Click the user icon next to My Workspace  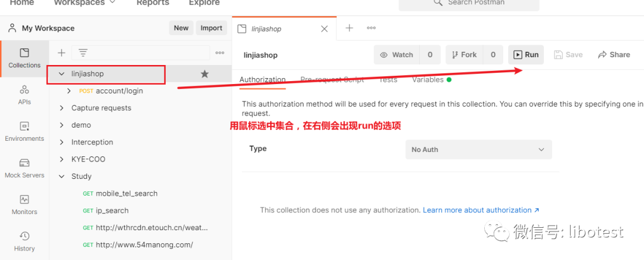(x=13, y=28)
